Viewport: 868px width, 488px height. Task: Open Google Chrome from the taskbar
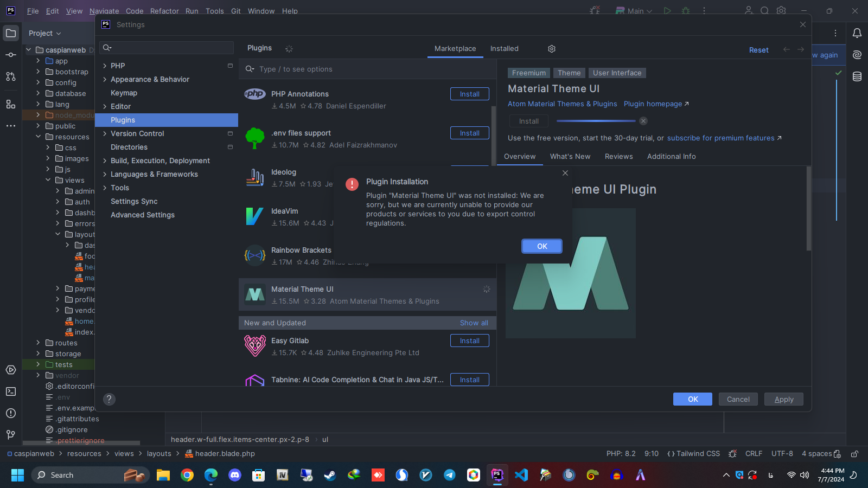(x=187, y=475)
